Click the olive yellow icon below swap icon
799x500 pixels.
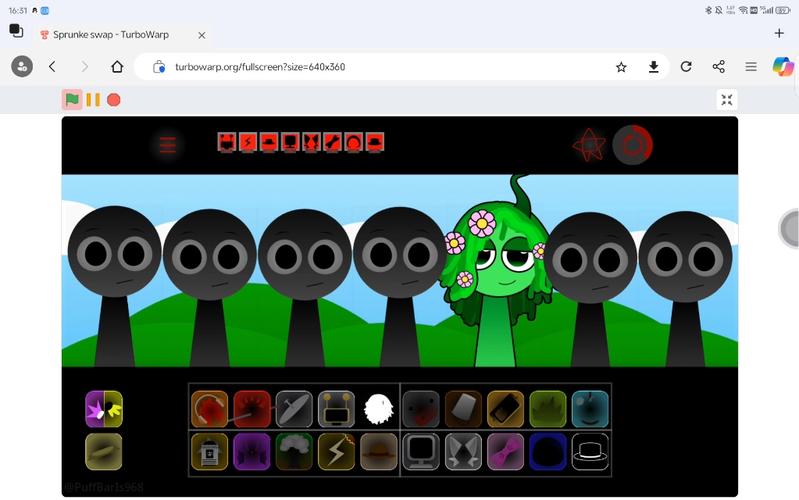click(x=104, y=452)
